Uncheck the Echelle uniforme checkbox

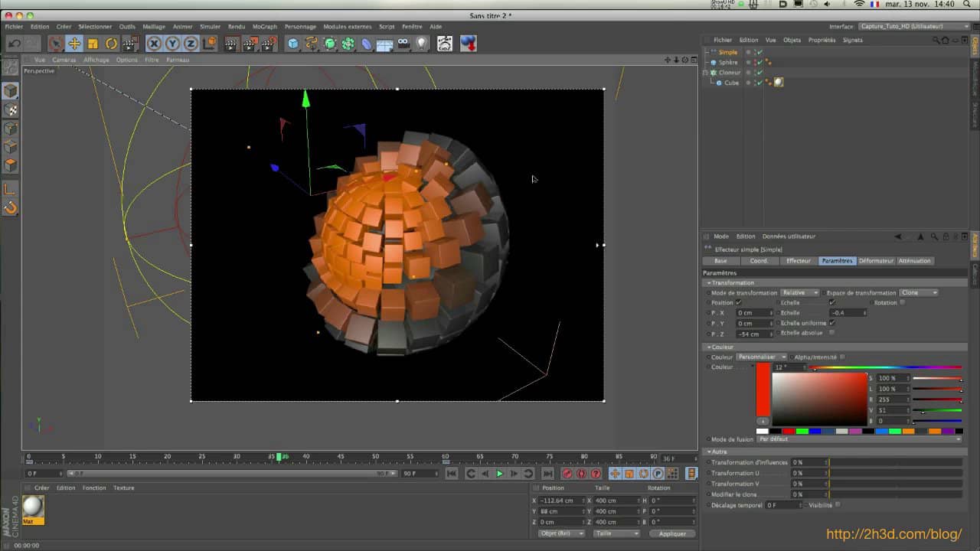(832, 323)
